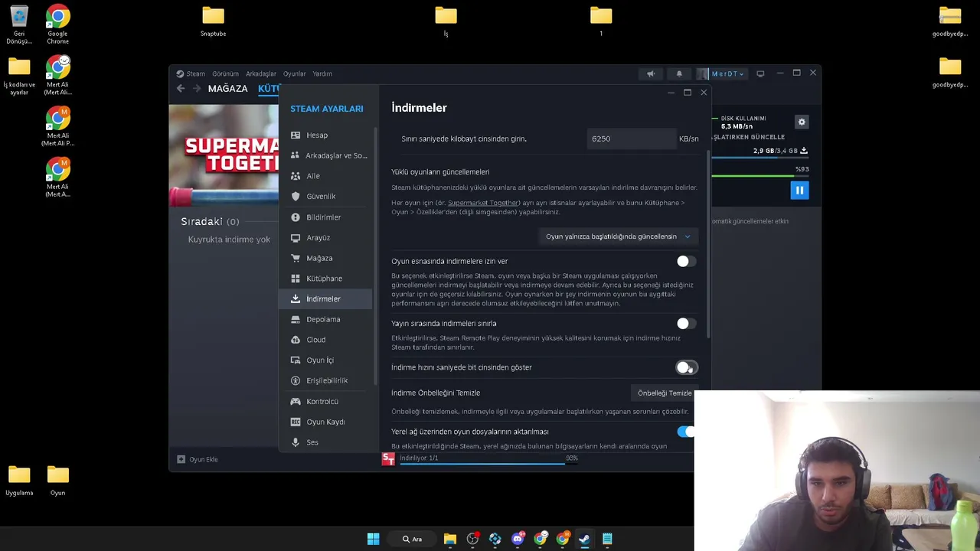
Task: Open Oyun Kaydı REC icon
Action: pyautogui.click(x=296, y=422)
